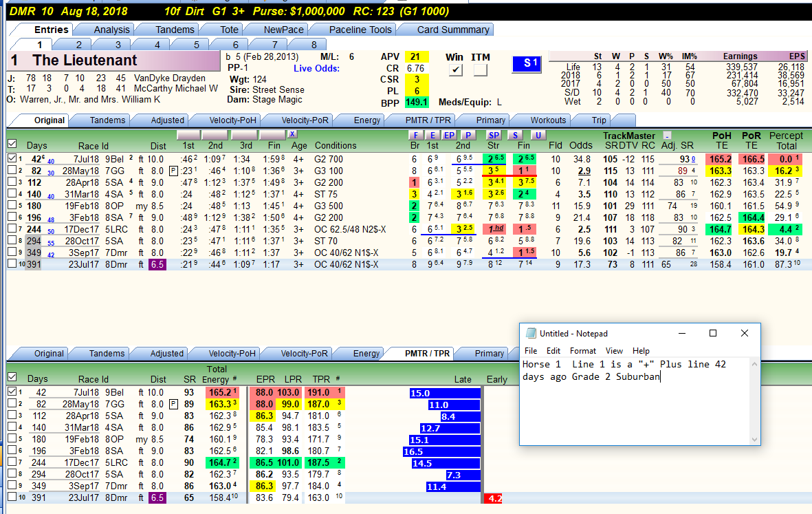
Task: Click Notepad scrollbar down arrow
Action: tap(754, 440)
